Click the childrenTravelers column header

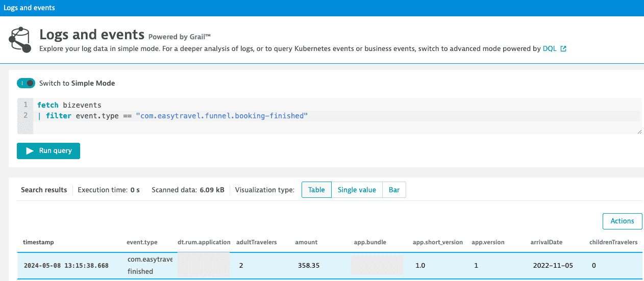[613, 242]
